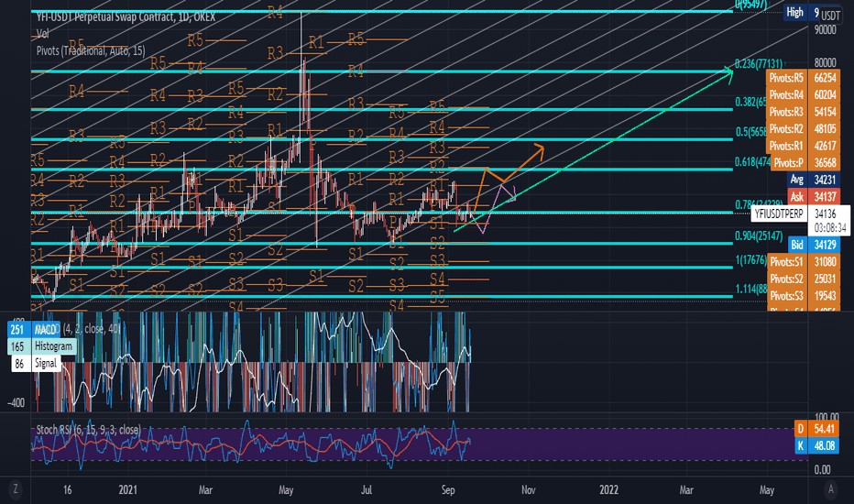Click the Nov label on the time axis
The height and width of the screenshot is (504, 854).
coord(529,489)
